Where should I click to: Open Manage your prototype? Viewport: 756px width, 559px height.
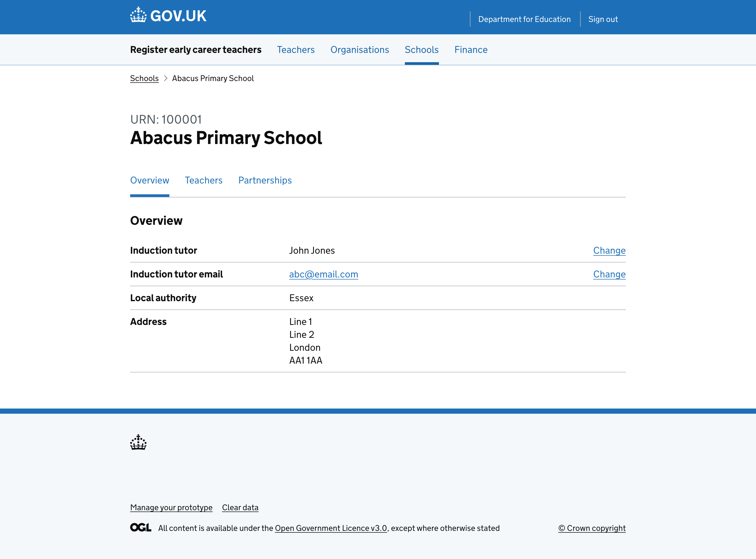coord(171,507)
